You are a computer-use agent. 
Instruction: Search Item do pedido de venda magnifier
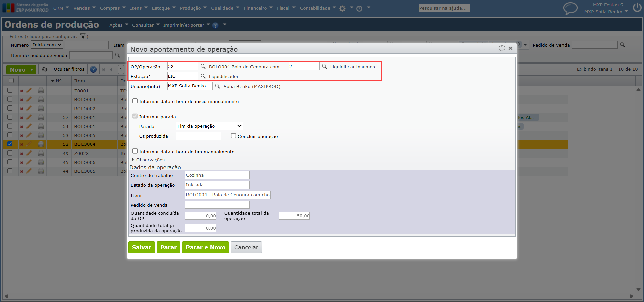click(117, 55)
